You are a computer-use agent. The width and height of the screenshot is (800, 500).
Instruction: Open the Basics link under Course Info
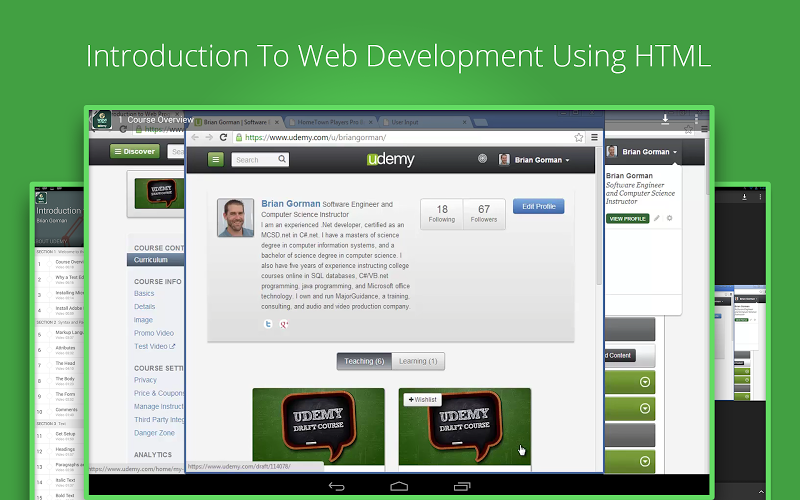point(144,293)
